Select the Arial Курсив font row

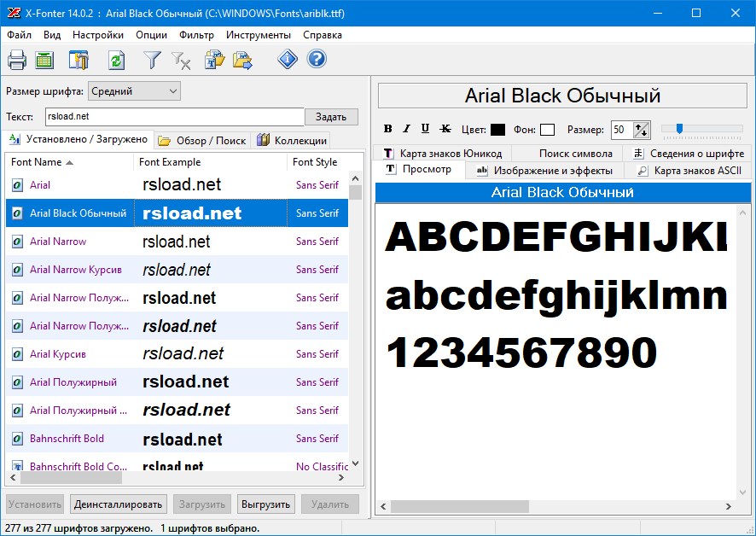point(177,353)
